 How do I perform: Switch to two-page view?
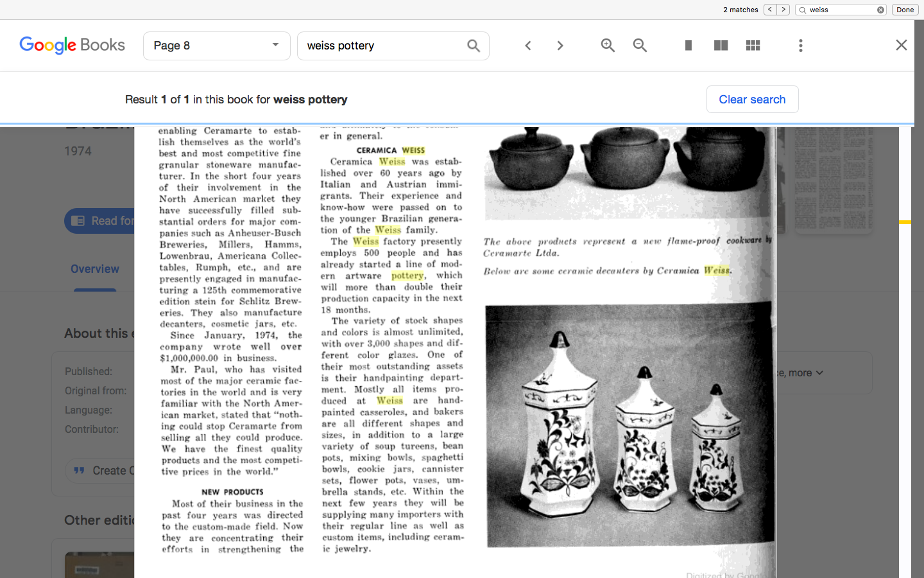pos(721,46)
